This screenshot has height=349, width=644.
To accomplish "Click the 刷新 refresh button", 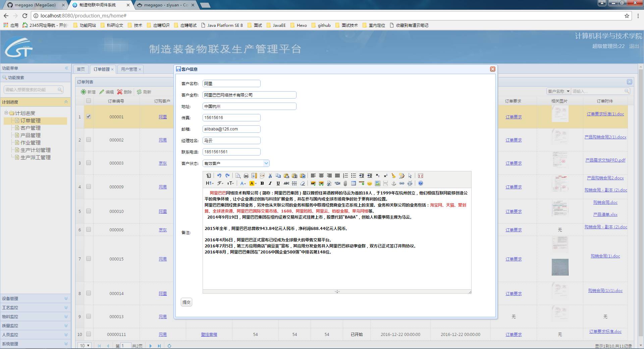I will coord(144,92).
